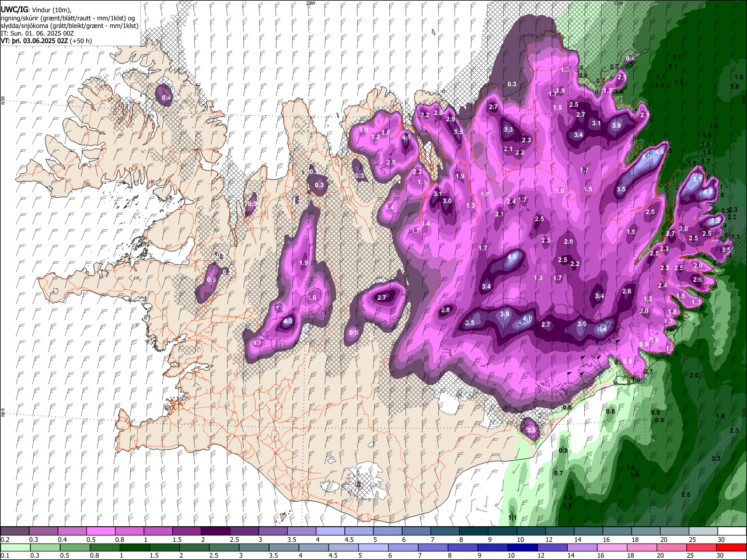Click the 3.3 precipitation value on the map
747x560 pixels.
click(508, 130)
